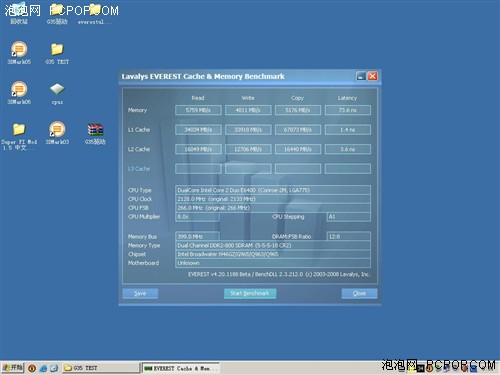500x375 pixels.
Task: Click L1 Cache Copy value 67873 MB/s
Action: pyautogui.click(x=298, y=130)
